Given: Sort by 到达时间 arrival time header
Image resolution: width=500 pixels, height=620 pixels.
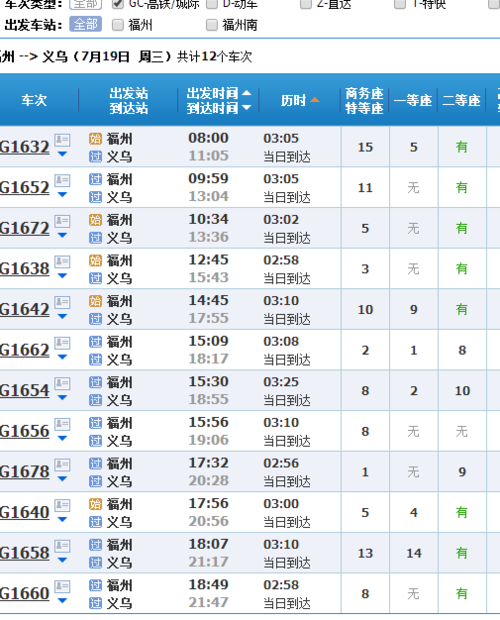Looking at the screenshot, I should tap(219, 108).
